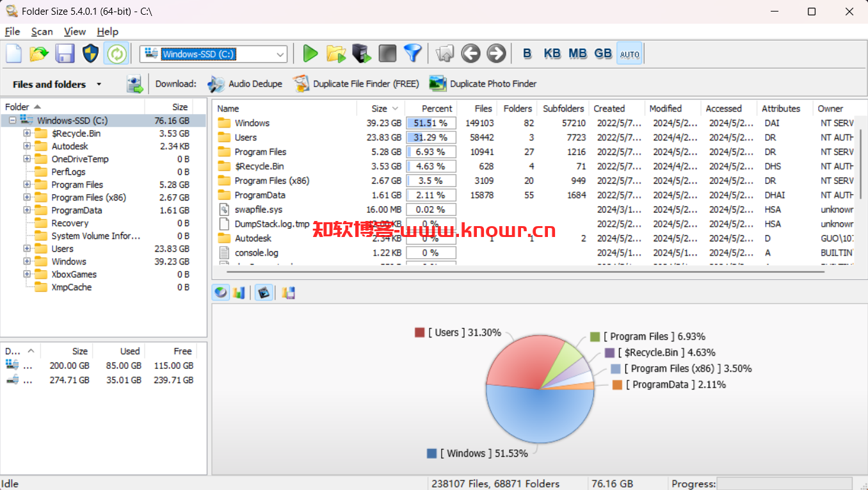This screenshot has height=490, width=868.
Task: Click the gray Stop scan square icon
Action: pyautogui.click(x=387, y=54)
